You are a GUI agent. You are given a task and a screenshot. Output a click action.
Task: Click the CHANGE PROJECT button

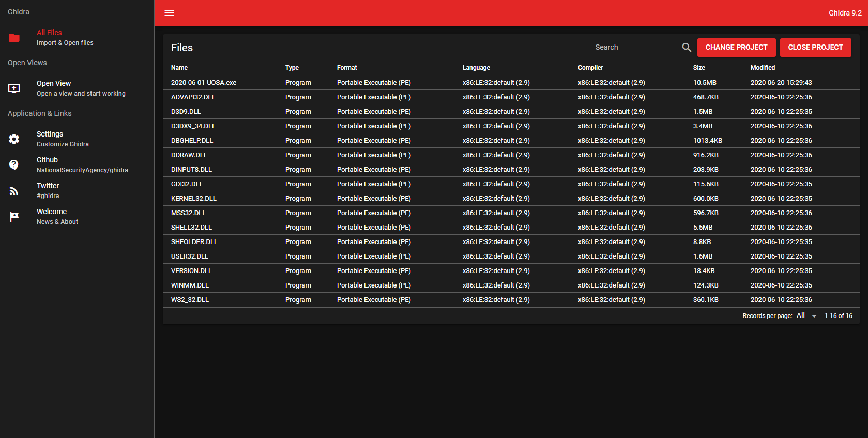tap(736, 47)
